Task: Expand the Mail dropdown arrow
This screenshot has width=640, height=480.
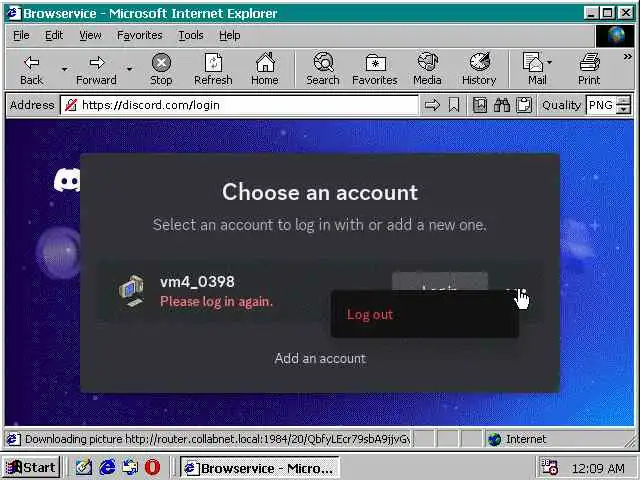Action: click(549, 62)
